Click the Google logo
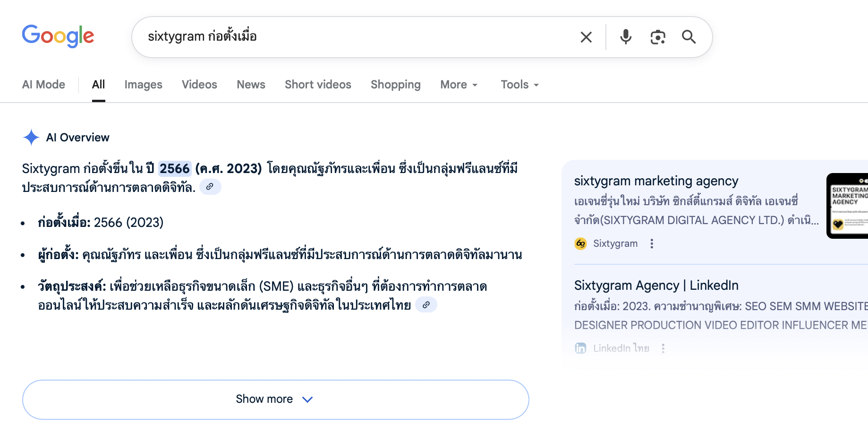This screenshot has width=868, height=434. pyautogui.click(x=58, y=36)
